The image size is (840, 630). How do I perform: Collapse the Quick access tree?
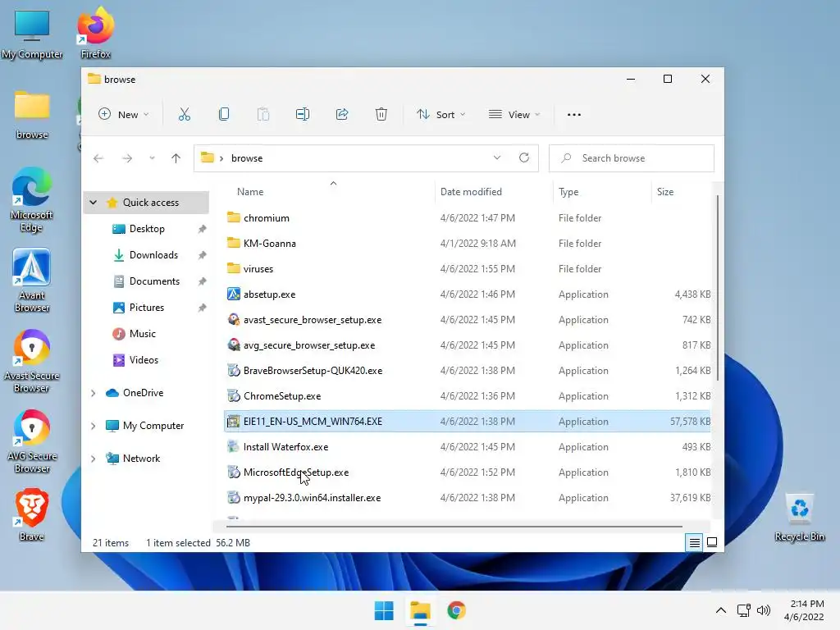(x=94, y=203)
